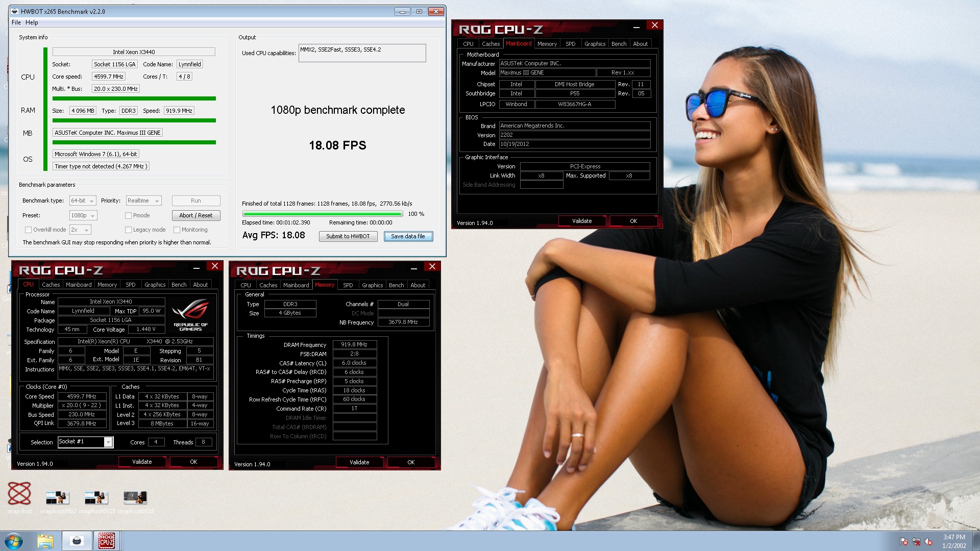Image resolution: width=980 pixels, height=551 pixels.
Task: Click the Core speed 4599.7 MHz field
Action: 109,77
